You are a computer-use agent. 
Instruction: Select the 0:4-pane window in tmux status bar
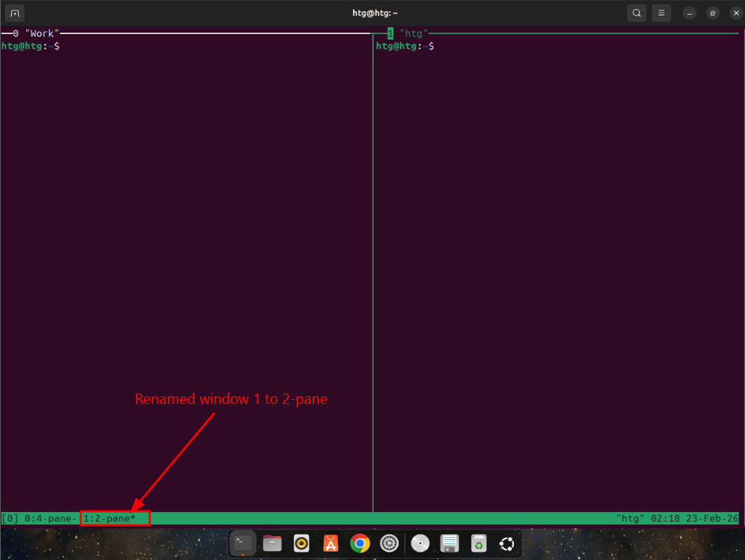pyautogui.click(x=50, y=518)
